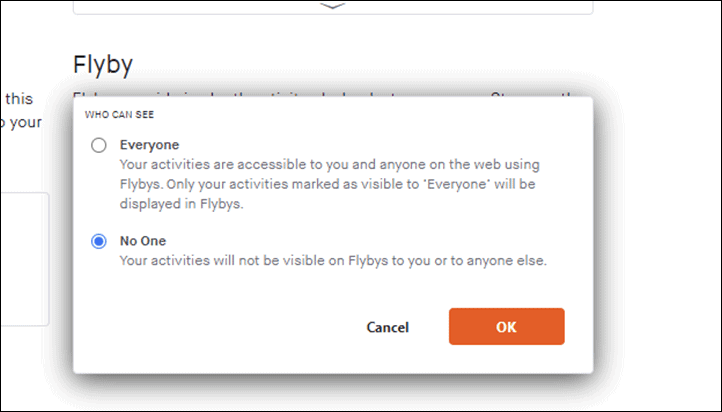Click the No One description about visibility
This screenshot has height=412, width=722.
tap(333, 261)
